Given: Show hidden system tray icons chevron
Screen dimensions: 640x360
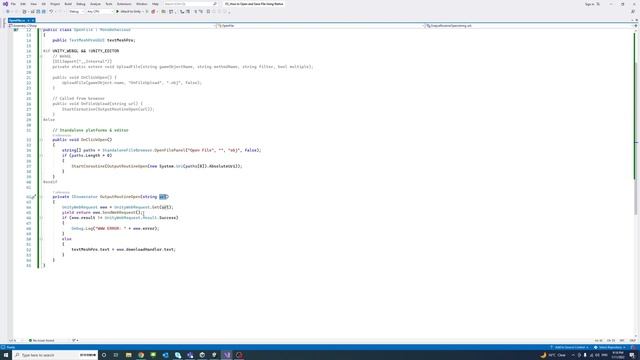Looking at the screenshot, I should click(x=573, y=355).
